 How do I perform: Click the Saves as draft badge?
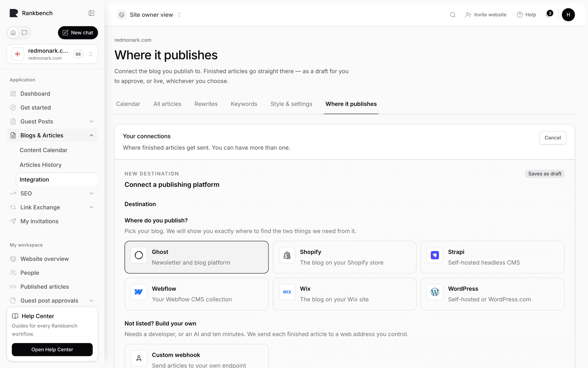pyautogui.click(x=545, y=174)
